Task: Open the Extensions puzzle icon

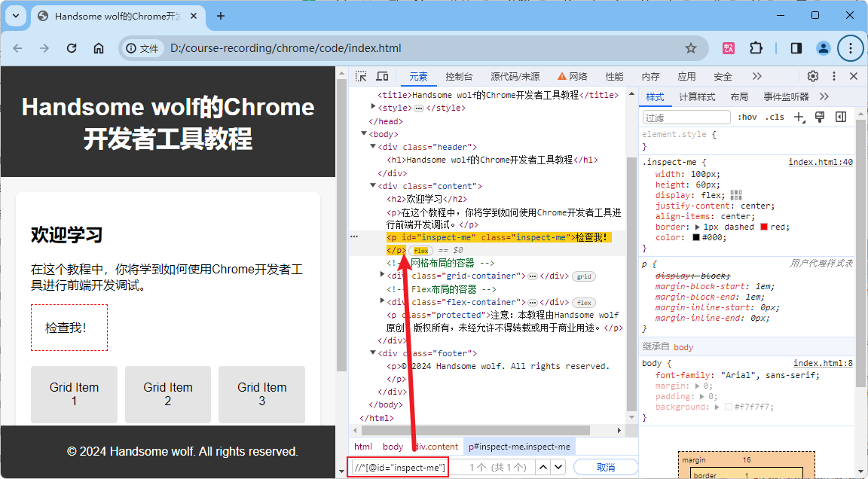Action: tap(756, 48)
